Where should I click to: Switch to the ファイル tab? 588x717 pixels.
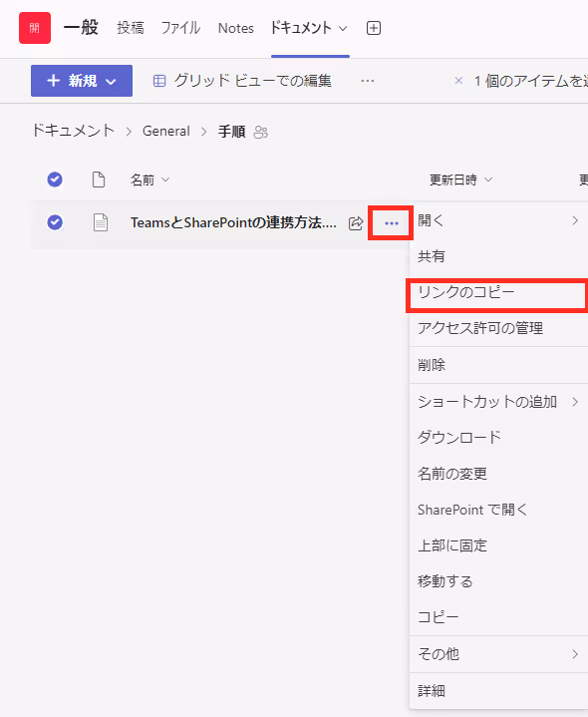(180, 28)
